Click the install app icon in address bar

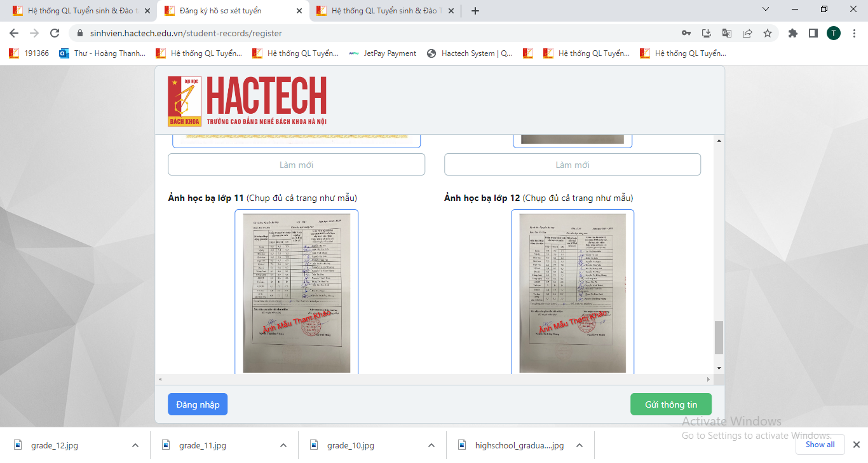[x=706, y=33]
